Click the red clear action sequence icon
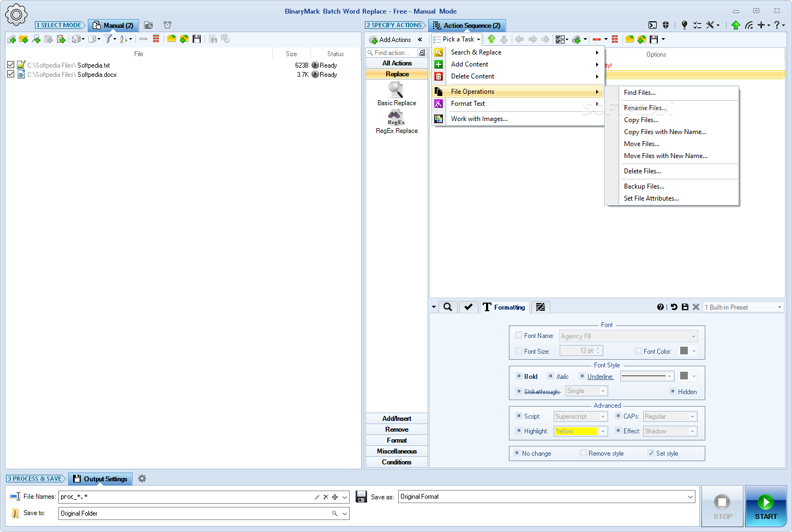Image resolution: width=792 pixels, height=532 pixels. coord(615,39)
